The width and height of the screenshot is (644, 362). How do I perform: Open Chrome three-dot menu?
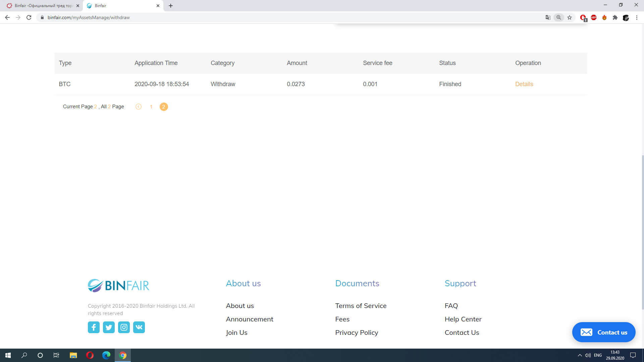(x=637, y=17)
